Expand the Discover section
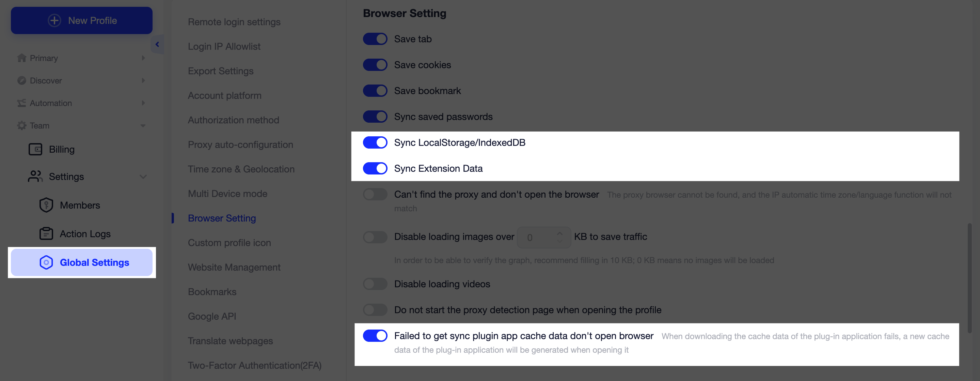 click(143, 80)
